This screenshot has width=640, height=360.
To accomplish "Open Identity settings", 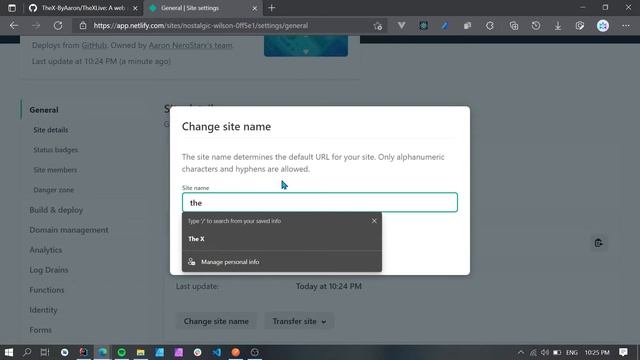I will [43, 310].
